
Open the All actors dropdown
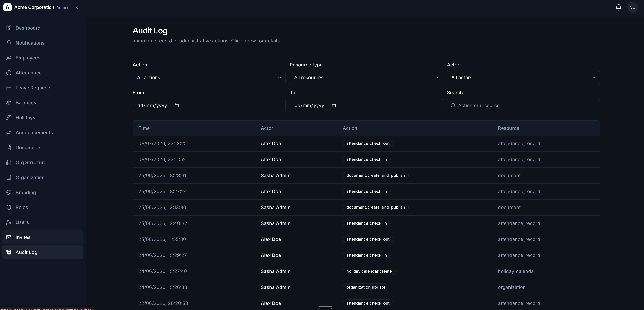point(523,77)
